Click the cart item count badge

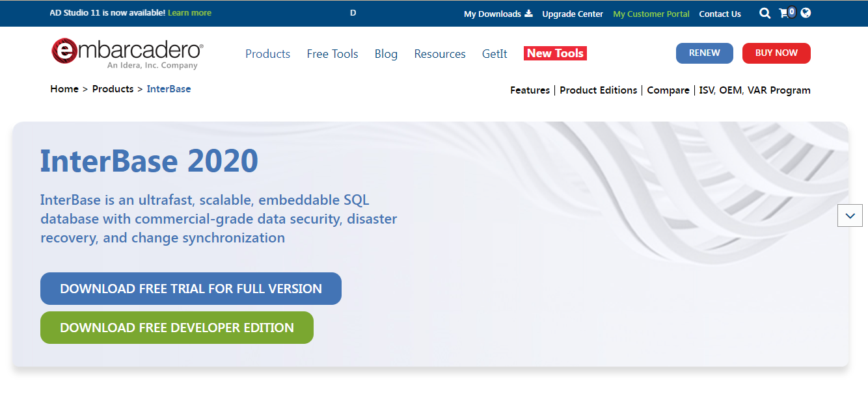[792, 12]
